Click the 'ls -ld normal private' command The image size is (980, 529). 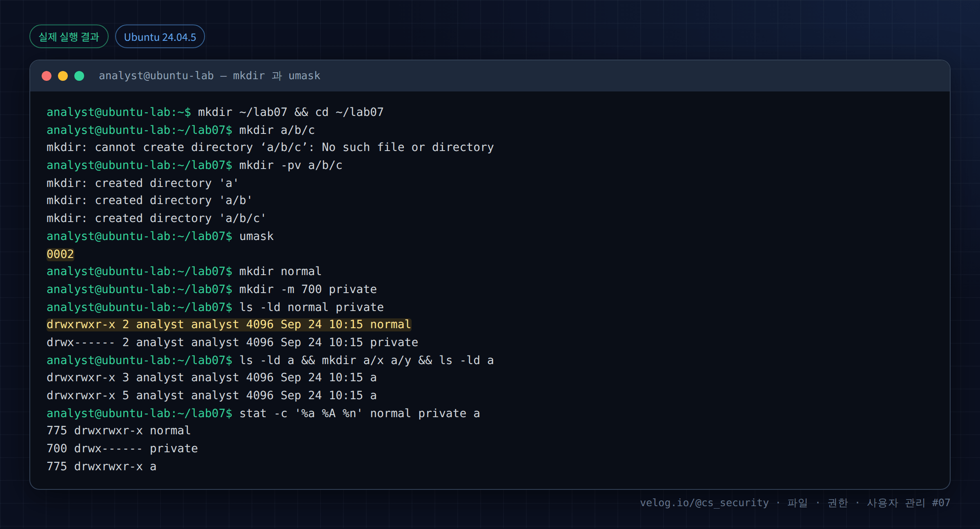pyautogui.click(x=215, y=307)
